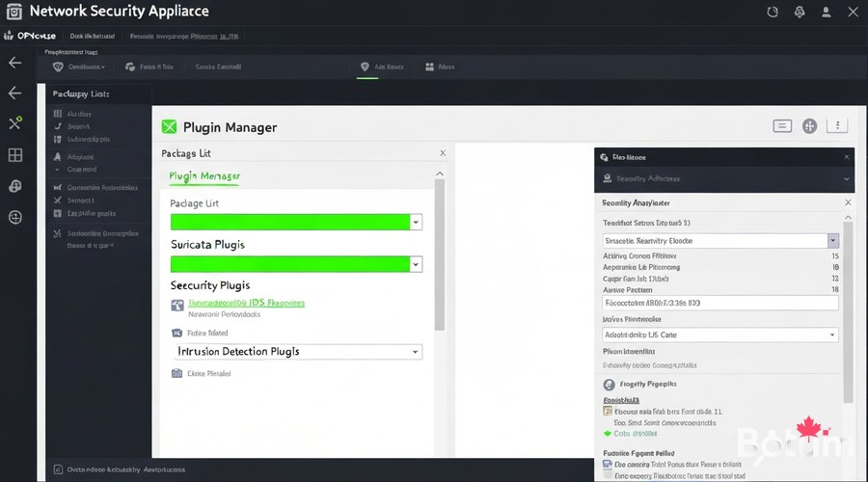The width and height of the screenshot is (868, 482).
Task: Click the upper back arrow in left rail
Action: 14,63
